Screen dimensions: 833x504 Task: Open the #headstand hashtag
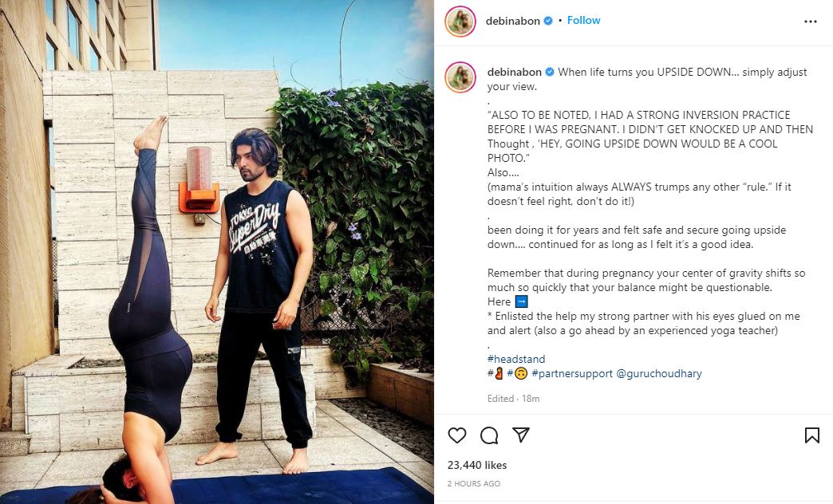(x=516, y=359)
